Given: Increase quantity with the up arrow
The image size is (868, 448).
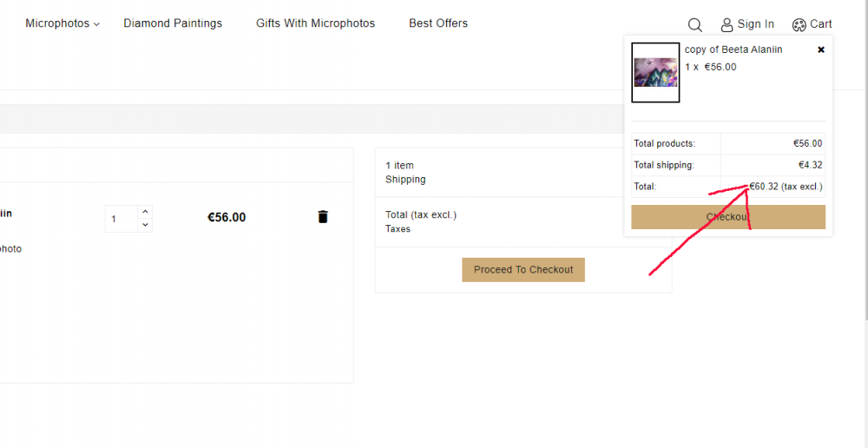Looking at the screenshot, I should click(145, 211).
